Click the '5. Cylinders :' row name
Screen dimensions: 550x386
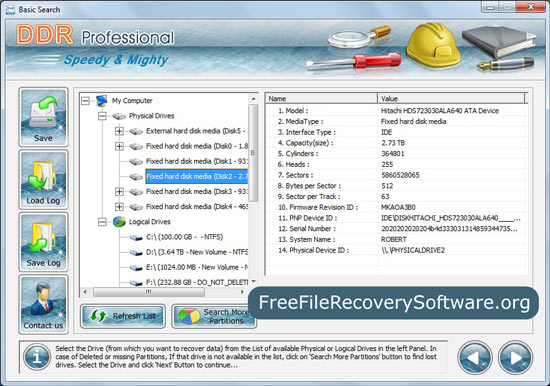[298, 154]
